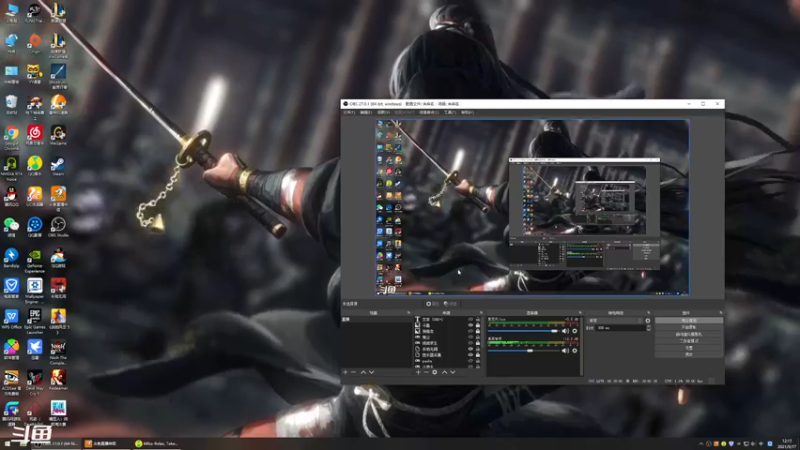Image resolution: width=800 pixels, height=450 pixels.
Task: Open the Scene Collection menu
Action: pyautogui.click(x=429, y=112)
